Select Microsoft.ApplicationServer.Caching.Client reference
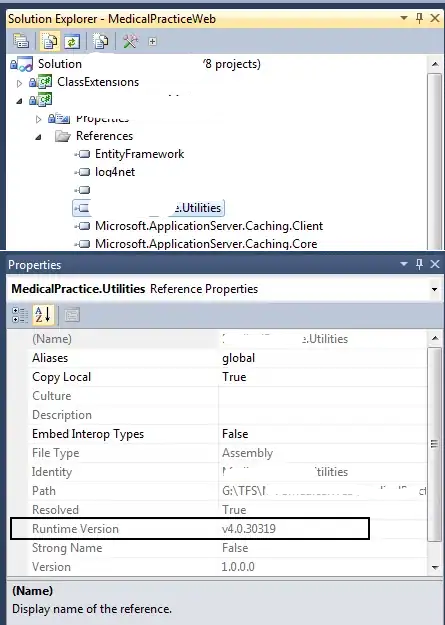Image resolution: width=445 pixels, height=625 pixels. tap(209, 226)
